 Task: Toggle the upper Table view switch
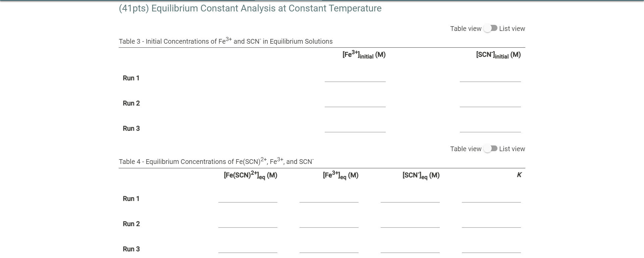[x=490, y=29]
